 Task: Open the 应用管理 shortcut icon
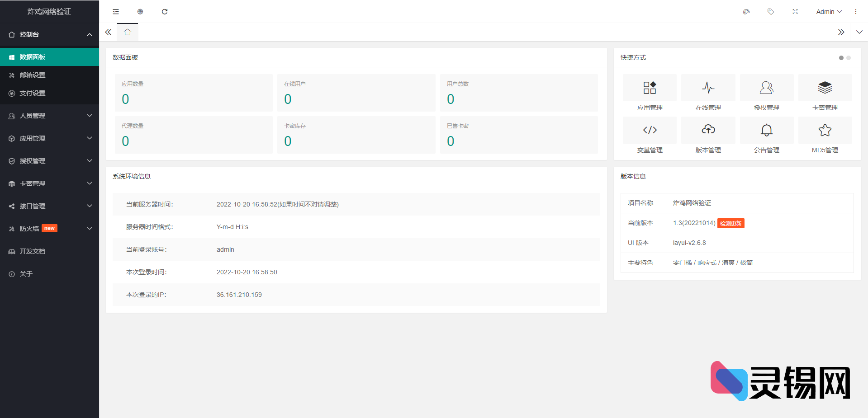(650, 88)
